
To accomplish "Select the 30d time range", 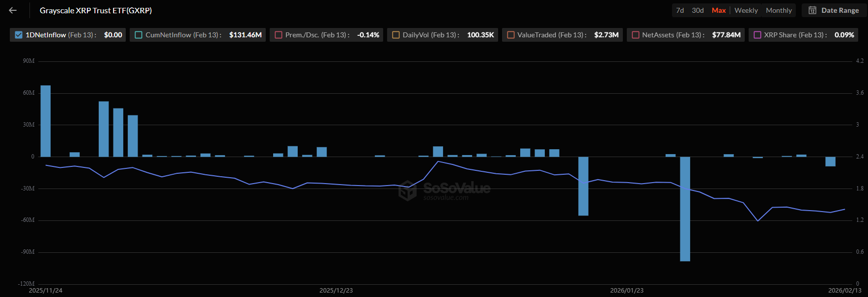I will pyautogui.click(x=698, y=10).
